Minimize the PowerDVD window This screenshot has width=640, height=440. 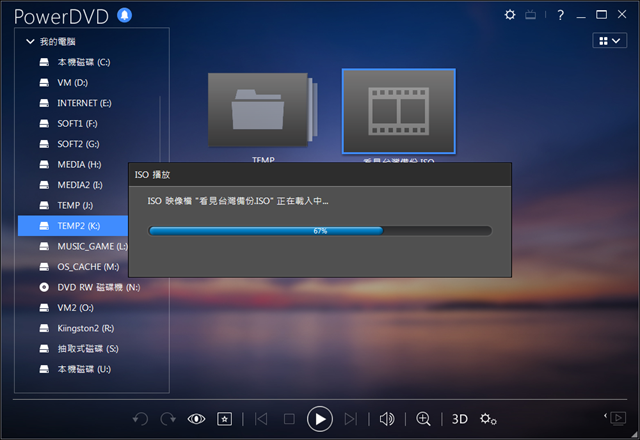(581, 16)
